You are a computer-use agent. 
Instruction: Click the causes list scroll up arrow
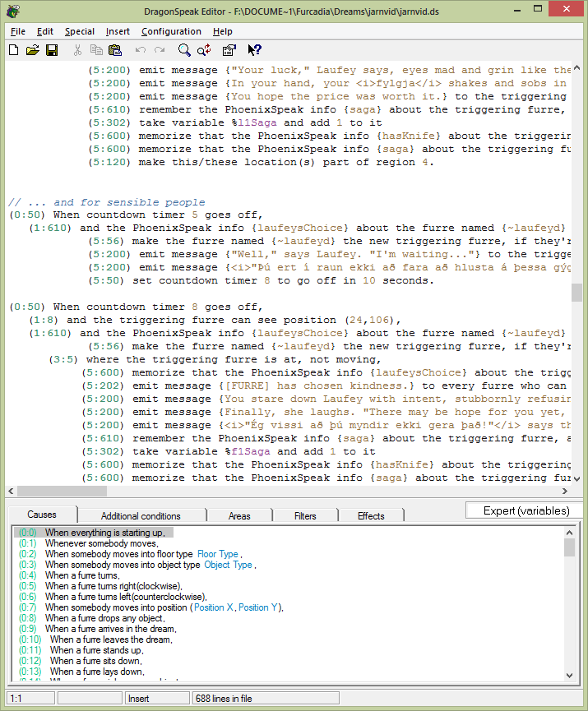pyautogui.click(x=569, y=533)
